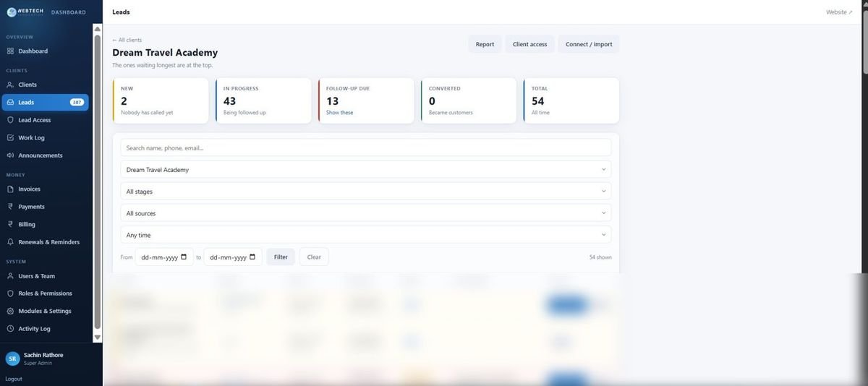The height and width of the screenshot is (386, 868).
Task: Click the Activity Log clock icon
Action: [10, 329]
